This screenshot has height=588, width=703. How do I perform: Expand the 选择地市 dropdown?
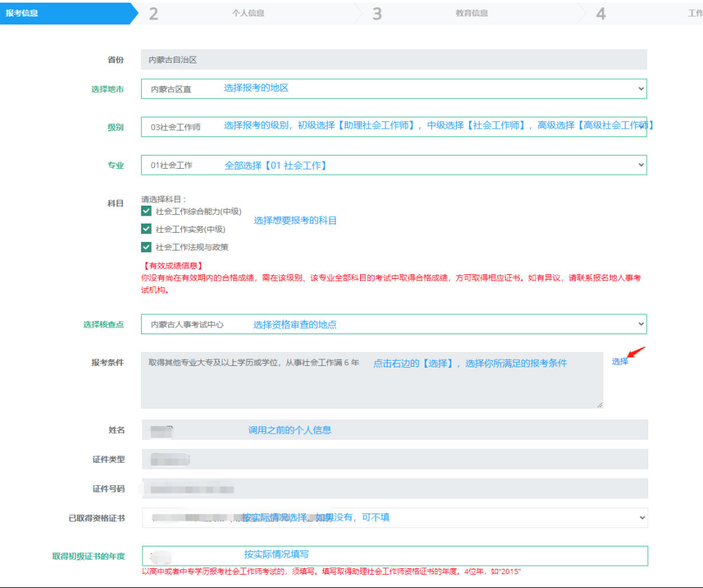click(x=394, y=89)
